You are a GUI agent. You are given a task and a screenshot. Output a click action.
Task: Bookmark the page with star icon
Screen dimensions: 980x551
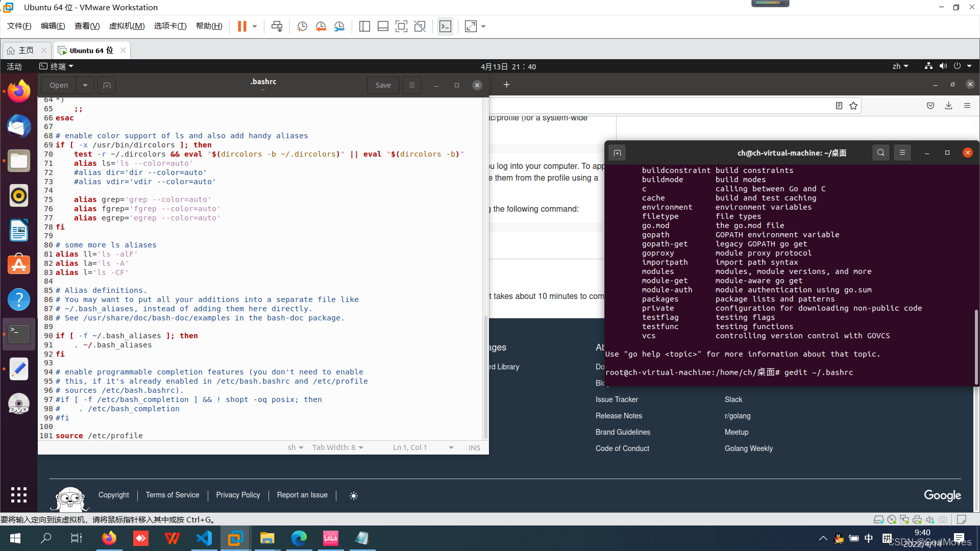tap(853, 106)
